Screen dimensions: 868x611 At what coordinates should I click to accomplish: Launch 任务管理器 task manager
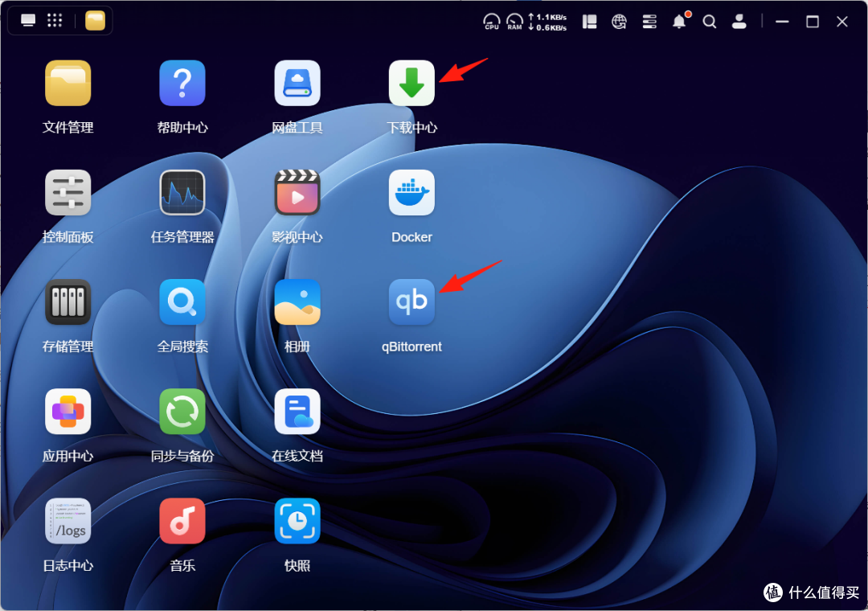182,192
